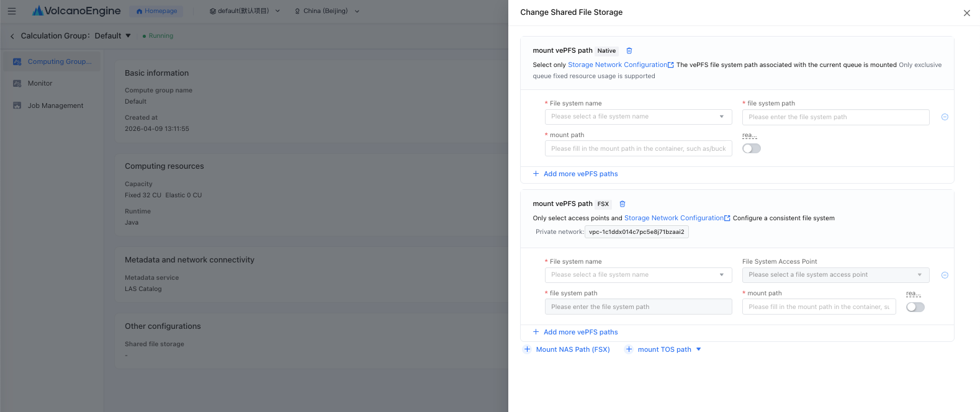Close the Change Shared File Storage panel

pyautogui.click(x=967, y=13)
